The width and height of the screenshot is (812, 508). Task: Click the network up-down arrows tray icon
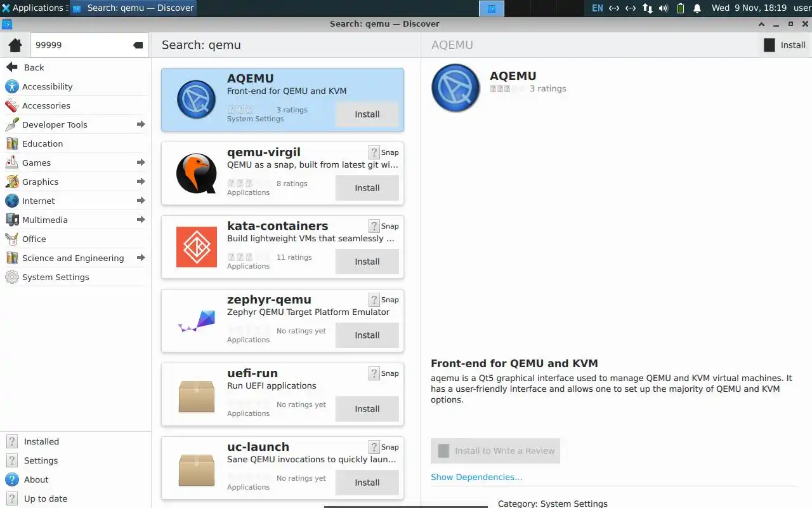[647, 8]
